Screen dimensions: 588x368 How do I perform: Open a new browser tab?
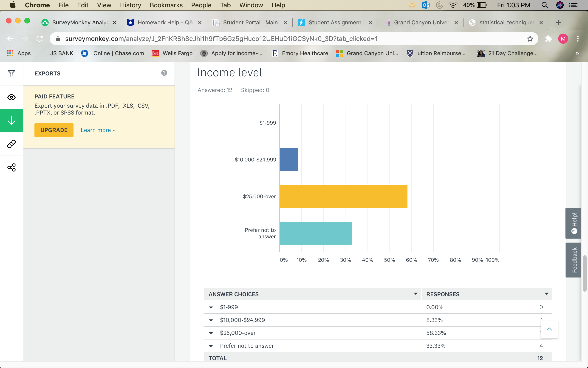(x=559, y=23)
